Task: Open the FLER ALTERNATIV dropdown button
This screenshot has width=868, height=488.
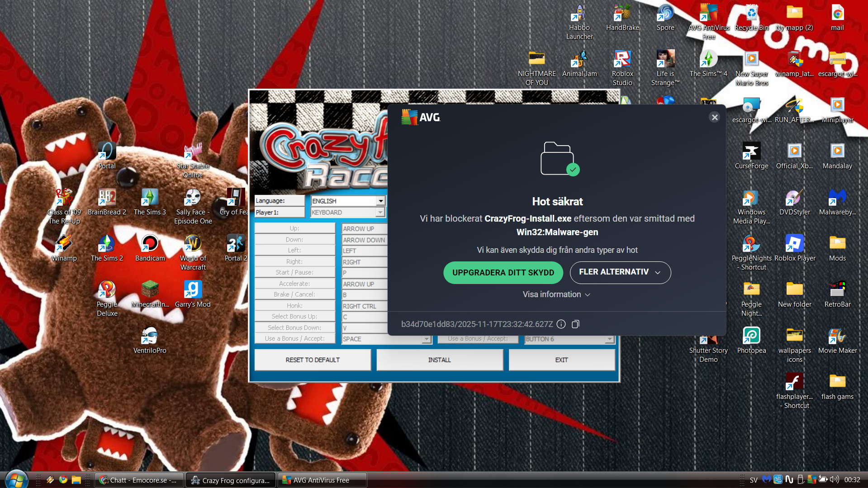Action: 620,272
